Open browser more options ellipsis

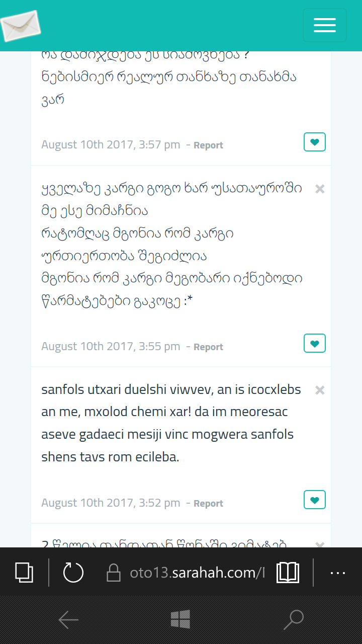[x=338, y=573]
